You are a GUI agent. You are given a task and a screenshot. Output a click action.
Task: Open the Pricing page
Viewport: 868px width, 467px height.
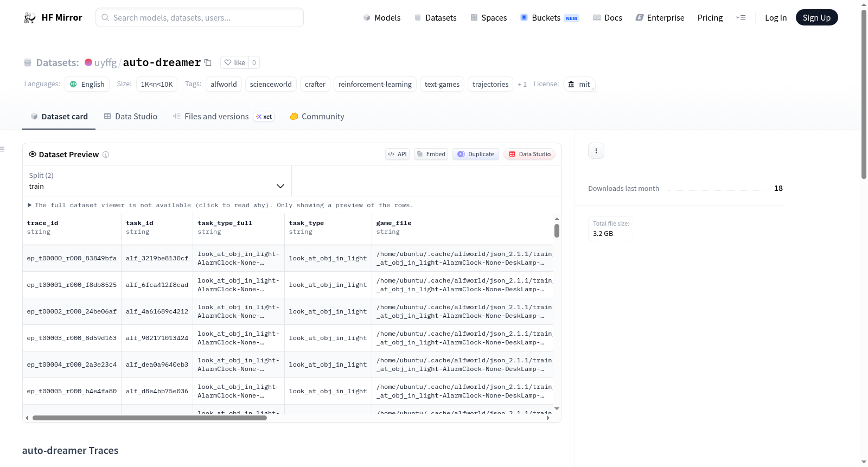pos(710,17)
